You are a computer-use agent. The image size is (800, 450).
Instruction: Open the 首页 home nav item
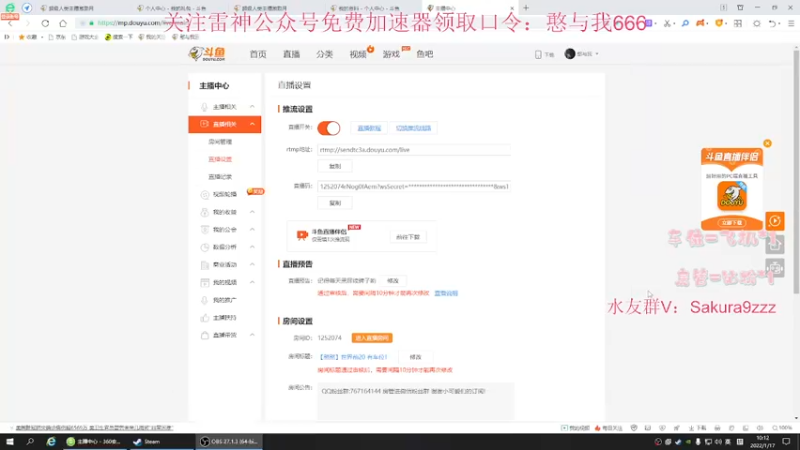tap(258, 54)
